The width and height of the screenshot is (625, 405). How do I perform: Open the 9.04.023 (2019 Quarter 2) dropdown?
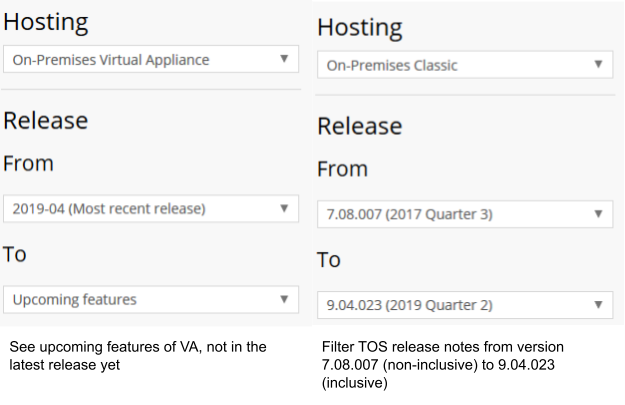pyautogui.click(x=465, y=305)
